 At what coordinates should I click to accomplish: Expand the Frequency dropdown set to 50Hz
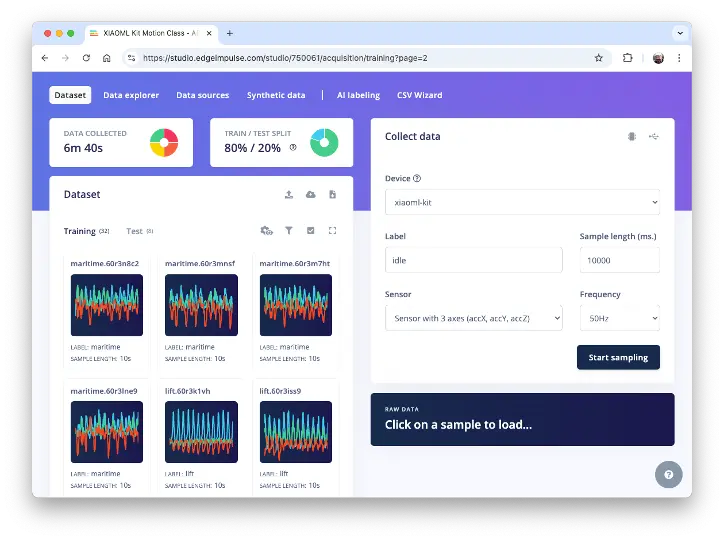pos(619,318)
